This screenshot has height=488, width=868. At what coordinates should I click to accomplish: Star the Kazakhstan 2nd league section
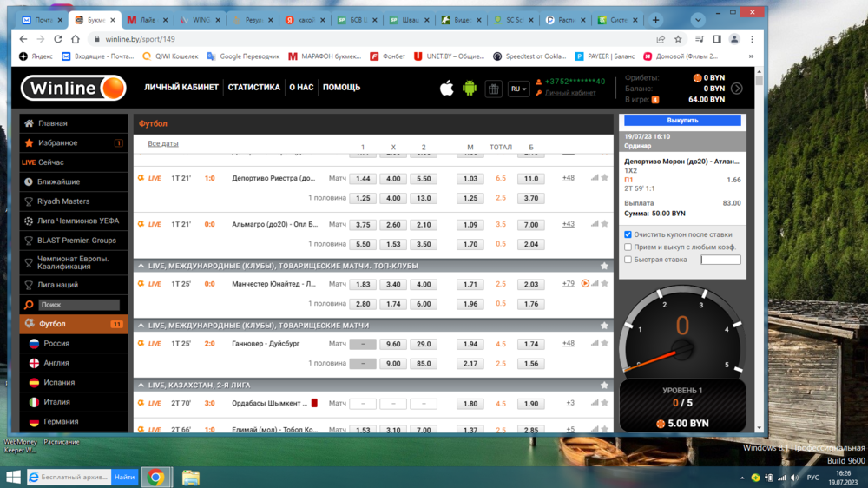click(x=604, y=386)
